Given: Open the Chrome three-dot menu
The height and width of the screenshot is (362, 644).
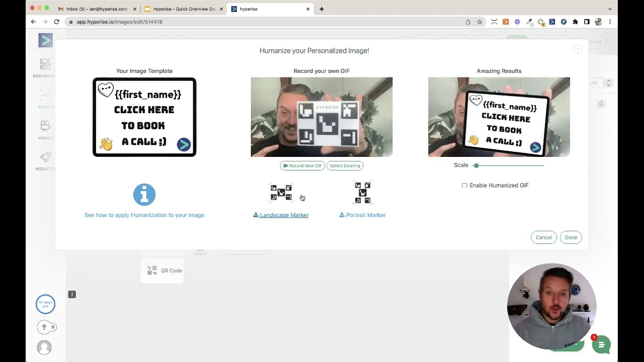Looking at the screenshot, I should click(x=610, y=22).
